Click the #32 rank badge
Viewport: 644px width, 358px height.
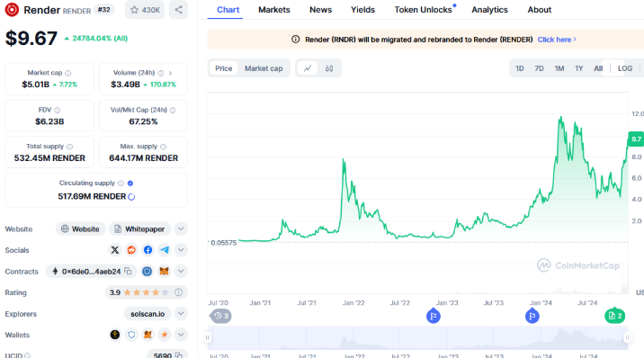point(104,9)
